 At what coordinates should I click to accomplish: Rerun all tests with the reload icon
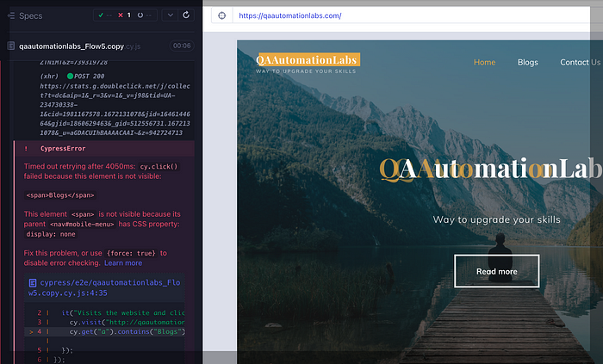(x=186, y=15)
